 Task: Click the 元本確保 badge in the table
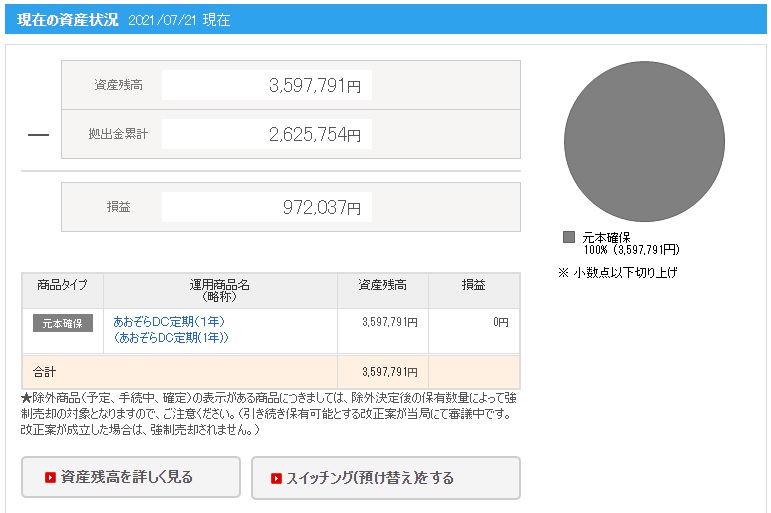click(x=63, y=323)
